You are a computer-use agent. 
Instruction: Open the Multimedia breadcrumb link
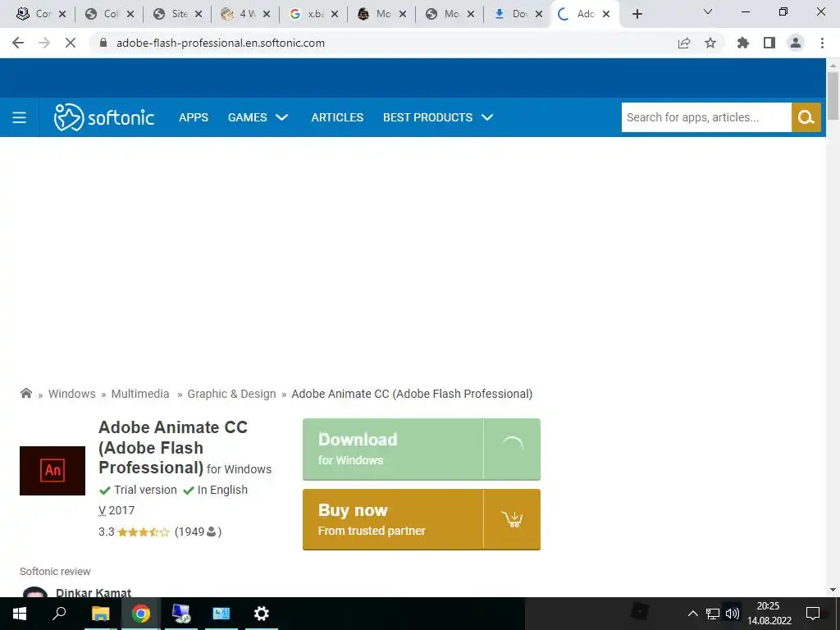coord(139,394)
